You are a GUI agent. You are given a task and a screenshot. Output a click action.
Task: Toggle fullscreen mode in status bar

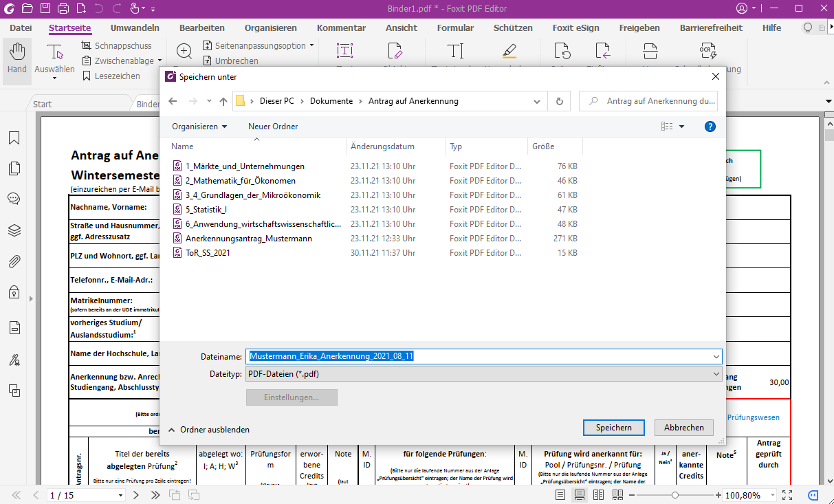pos(788,495)
